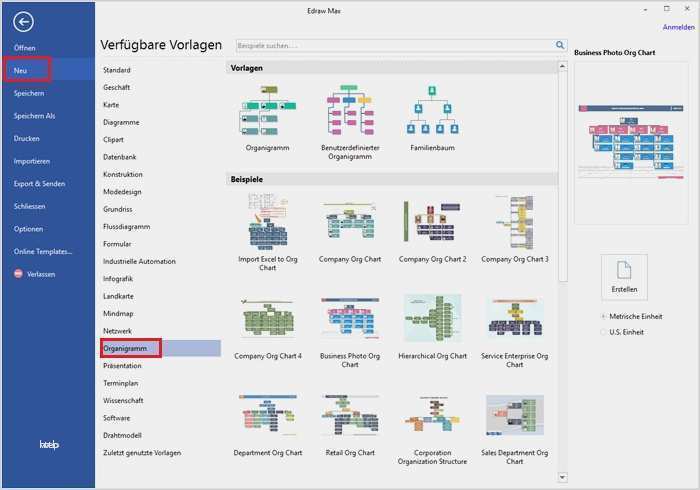Click Importieren in the sidebar
The height and width of the screenshot is (490, 700).
click(32, 161)
